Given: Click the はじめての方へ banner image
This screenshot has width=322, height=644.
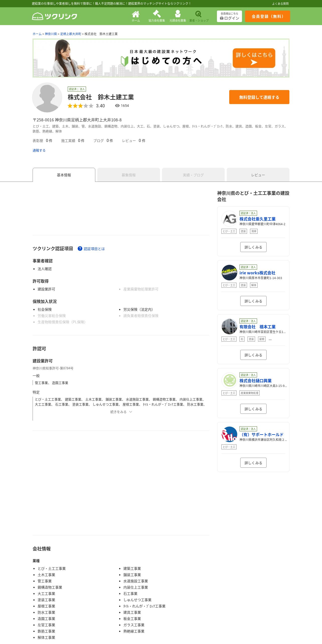Looking at the screenshot, I should tap(161, 58).
